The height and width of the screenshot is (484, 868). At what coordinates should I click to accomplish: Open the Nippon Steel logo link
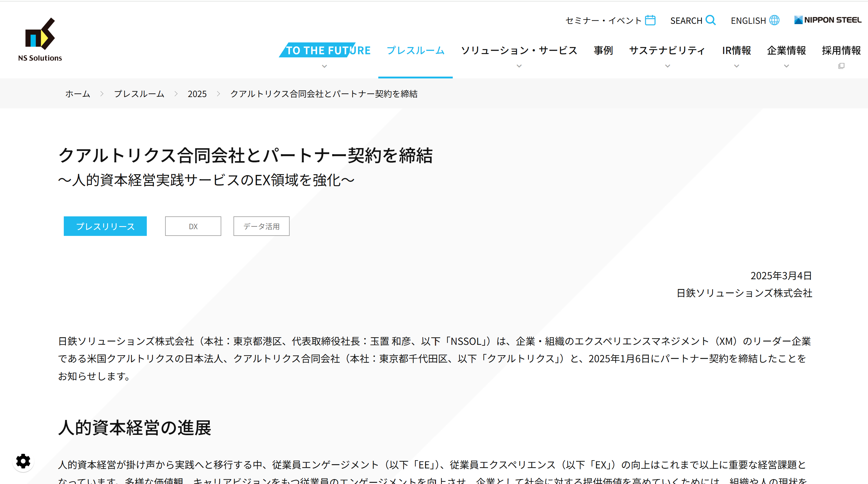coord(828,20)
